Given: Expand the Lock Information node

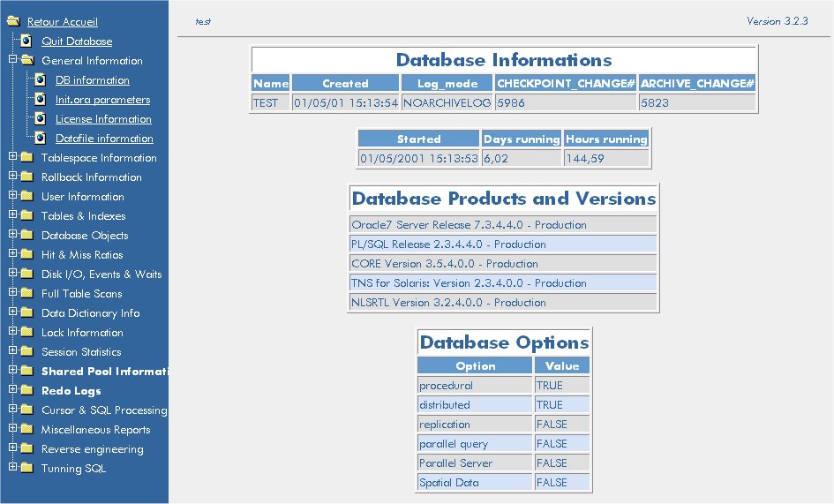Looking at the screenshot, I should click(12, 333).
